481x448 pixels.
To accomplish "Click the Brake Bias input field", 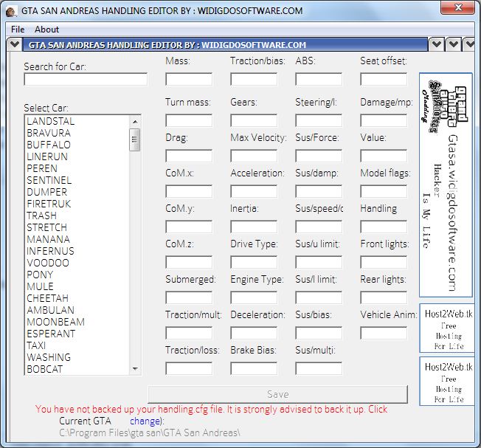I will [254, 368].
